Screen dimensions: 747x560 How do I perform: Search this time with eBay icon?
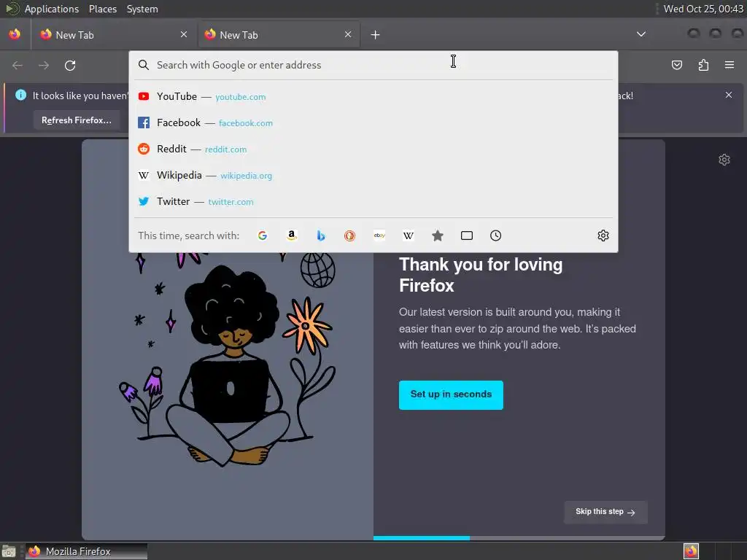click(x=379, y=236)
